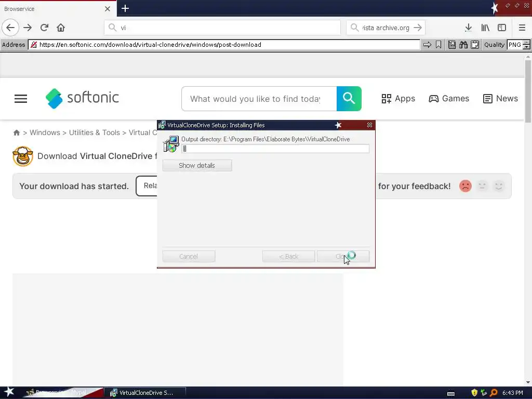
Task: Open the clipboard icon in Browservice bar
Action: click(x=475, y=45)
